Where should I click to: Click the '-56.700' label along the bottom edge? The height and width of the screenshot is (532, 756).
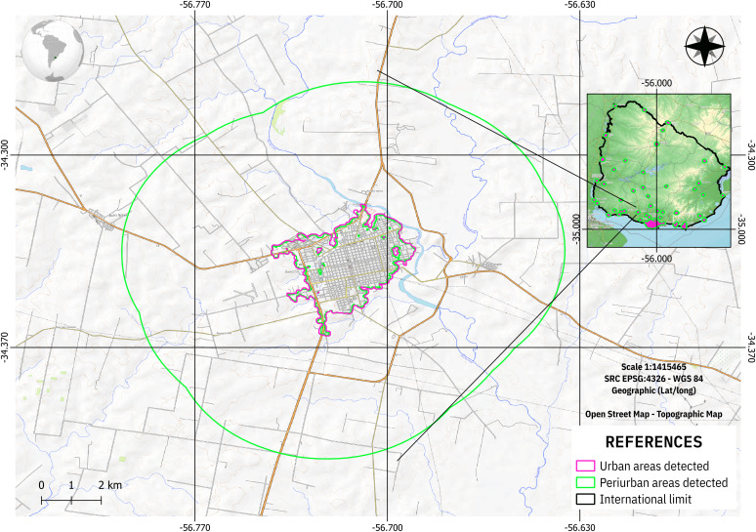point(387,527)
